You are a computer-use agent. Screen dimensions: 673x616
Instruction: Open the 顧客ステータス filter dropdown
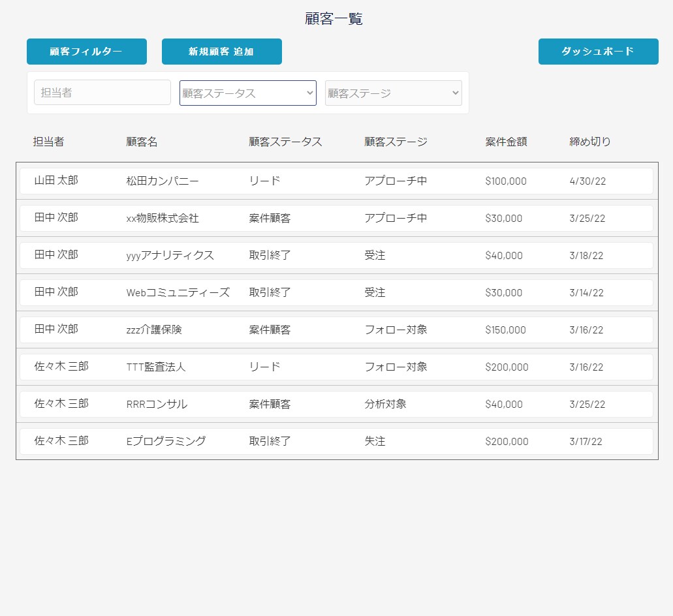click(247, 93)
